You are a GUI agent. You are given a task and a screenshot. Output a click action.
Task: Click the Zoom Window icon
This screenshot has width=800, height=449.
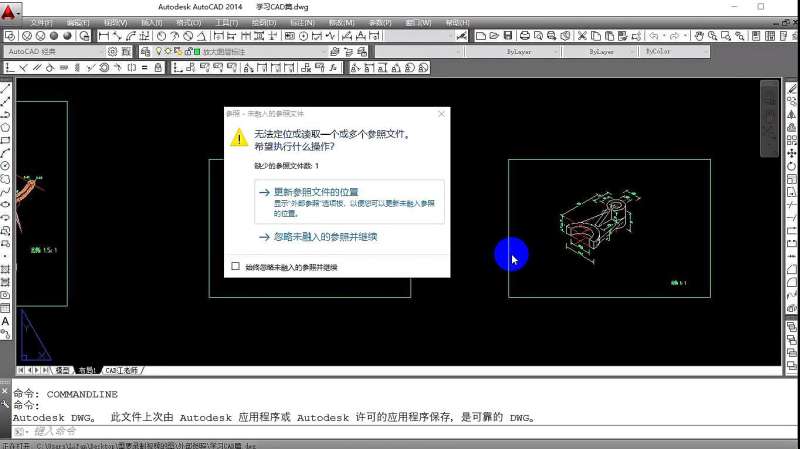point(726,36)
